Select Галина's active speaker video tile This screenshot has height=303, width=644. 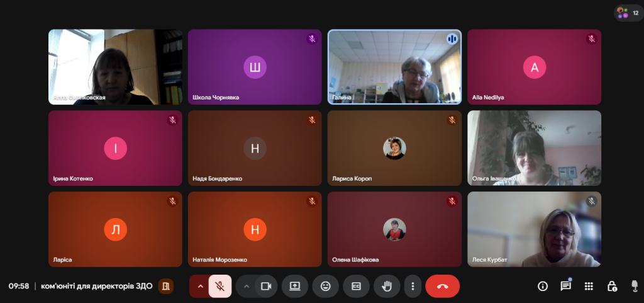(394, 66)
